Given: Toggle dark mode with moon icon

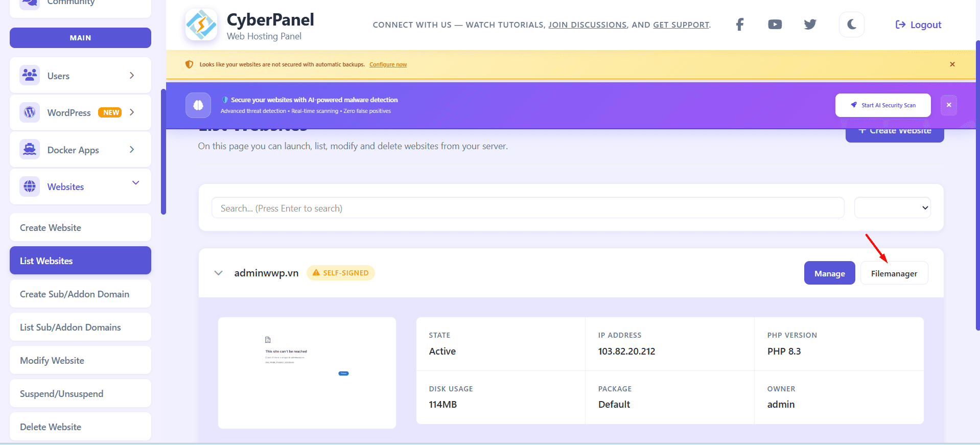Looking at the screenshot, I should point(851,25).
